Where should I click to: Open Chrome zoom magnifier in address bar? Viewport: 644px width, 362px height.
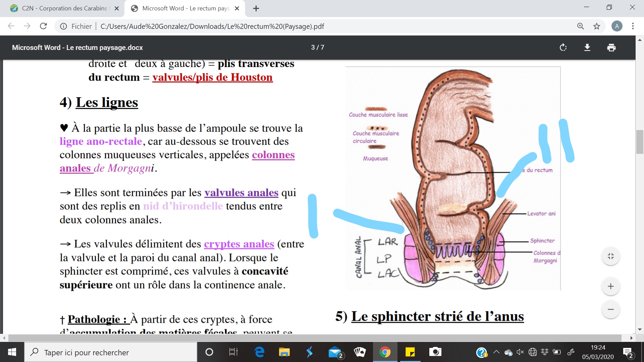580,26
